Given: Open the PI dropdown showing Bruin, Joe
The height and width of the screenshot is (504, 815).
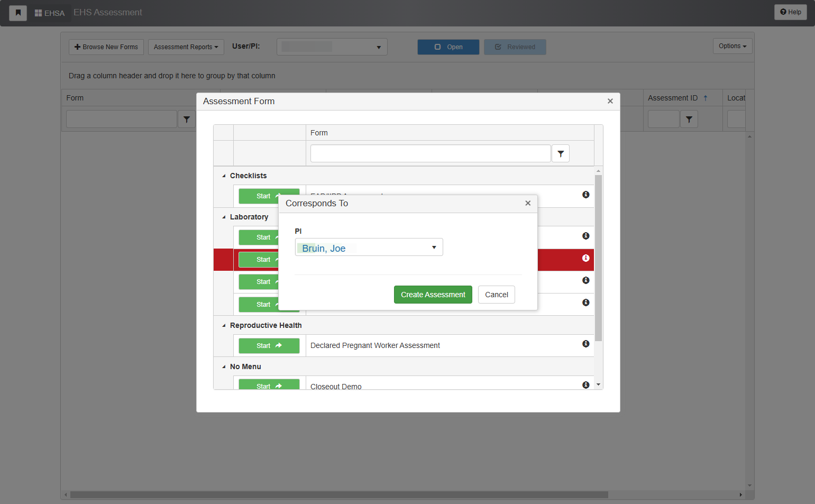Looking at the screenshot, I should pyautogui.click(x=369, y=247).
